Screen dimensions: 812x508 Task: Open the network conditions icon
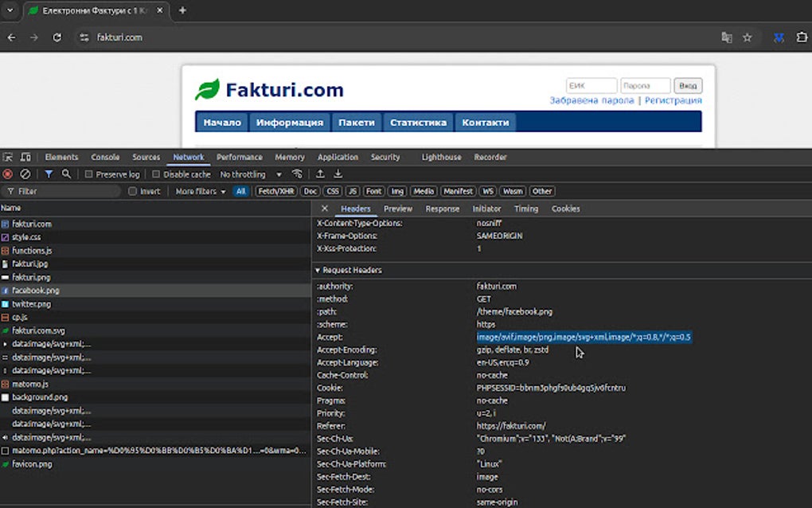pyautogui.click(x=298, y=174)
